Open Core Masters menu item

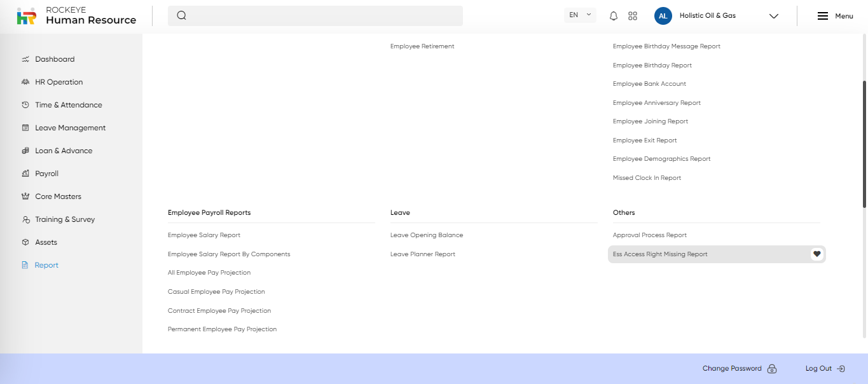pyautogui.click(x=59, y=196)
